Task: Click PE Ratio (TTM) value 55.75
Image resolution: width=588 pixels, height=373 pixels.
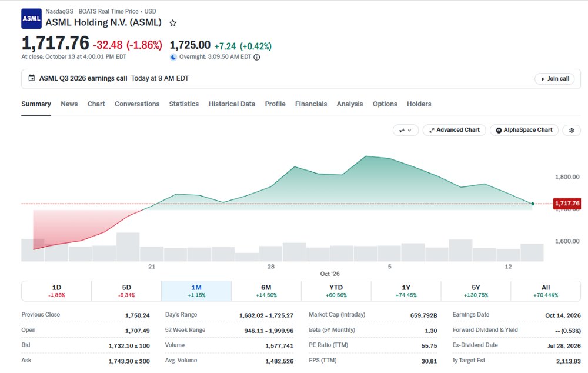Action: coord(429,345)
